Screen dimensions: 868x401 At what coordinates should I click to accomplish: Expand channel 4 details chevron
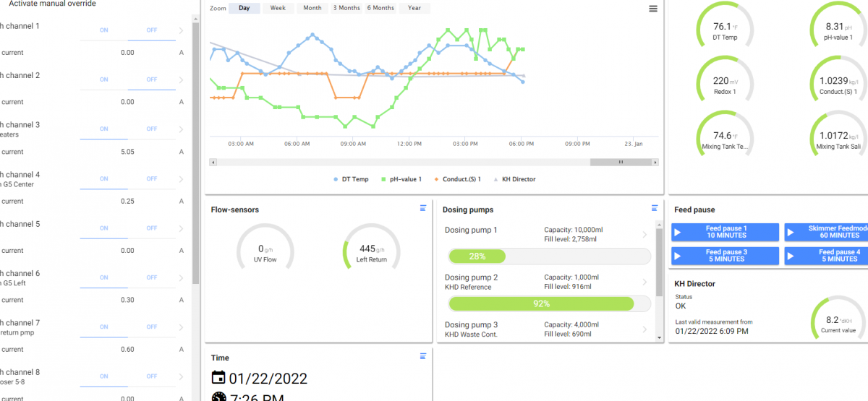[182, 179]
